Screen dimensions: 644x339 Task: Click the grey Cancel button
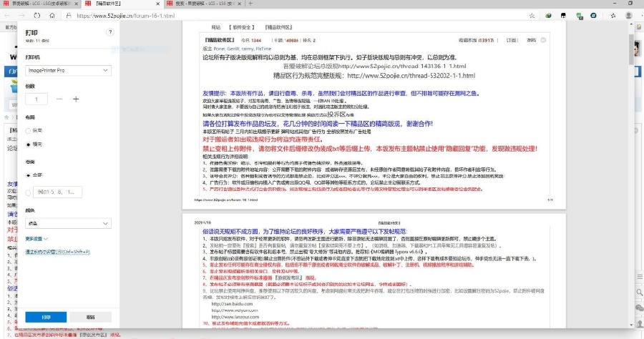point(91,317)
